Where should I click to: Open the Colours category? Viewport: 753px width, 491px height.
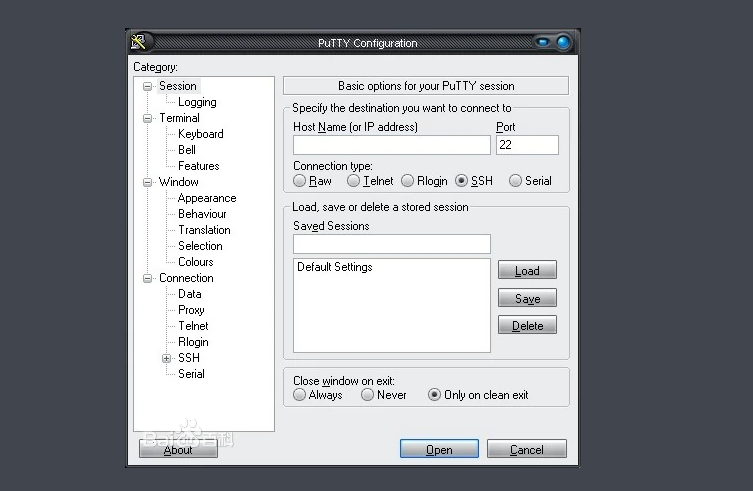coord(195,262)
